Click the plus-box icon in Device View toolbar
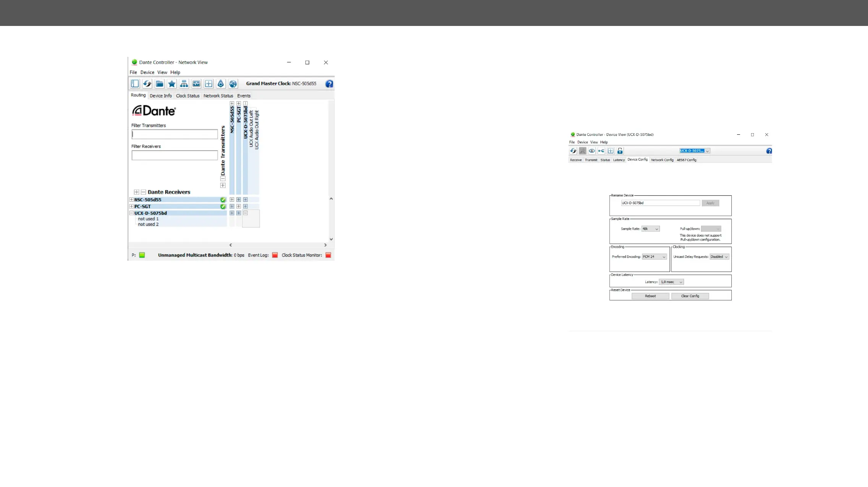The width and height of the screenshot is (868, 487). pyautogui.click(x=611, y=151)
